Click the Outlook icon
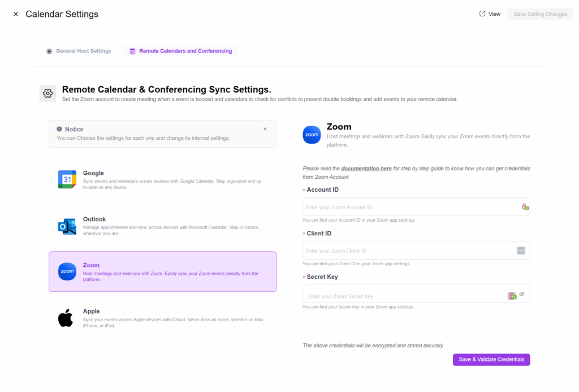Image resolution: width=579 pixels, height=392 pixels. (x=67, y=226)
